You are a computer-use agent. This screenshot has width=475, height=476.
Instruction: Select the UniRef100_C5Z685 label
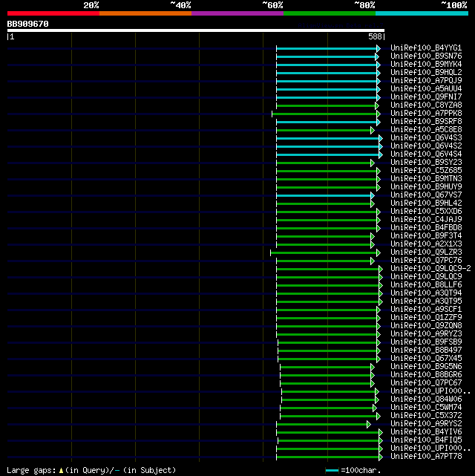click(426, 171)
